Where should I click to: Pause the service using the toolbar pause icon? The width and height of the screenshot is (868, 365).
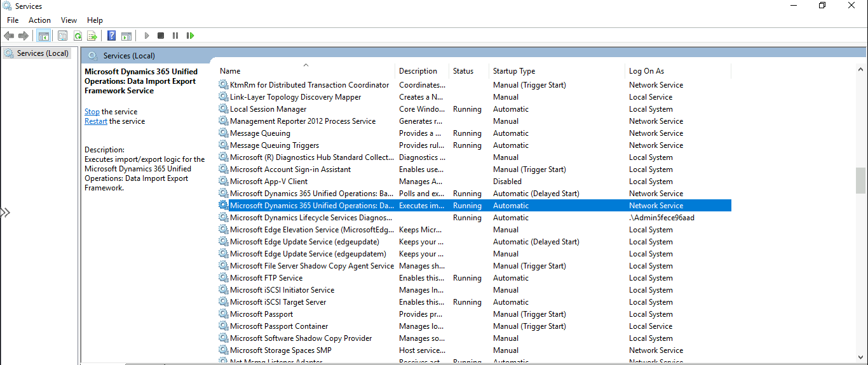pyautogui.click(x=175, y=36)
